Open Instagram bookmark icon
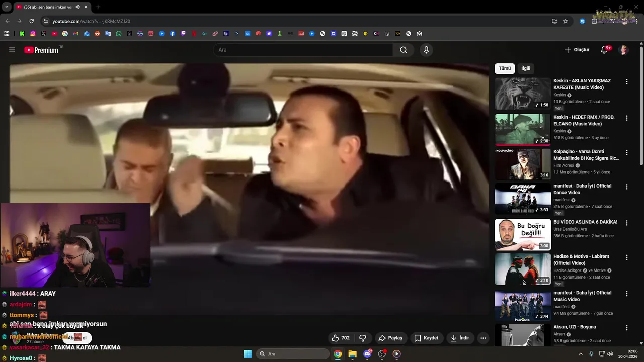The image size is (644, 362). tap(33, 34)
